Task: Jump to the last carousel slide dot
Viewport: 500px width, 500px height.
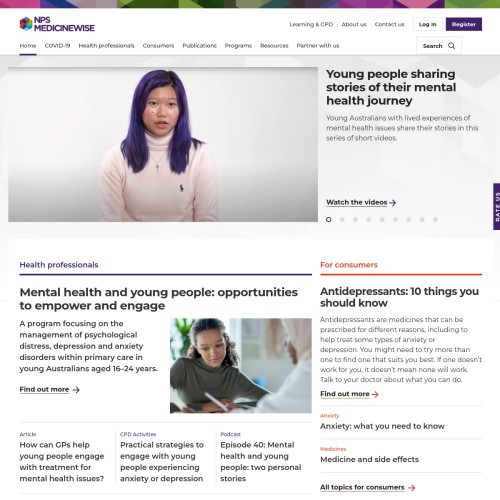Action: pyautogui.click(x=435, y=219)
